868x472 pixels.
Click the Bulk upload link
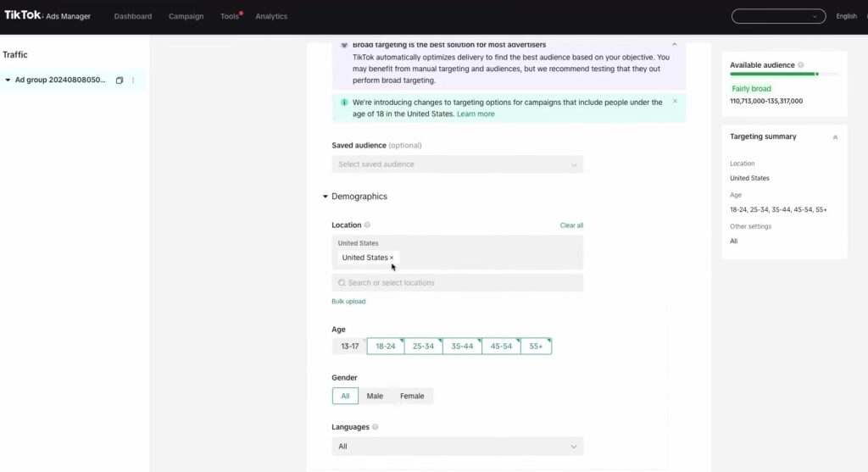coord(348,302)
